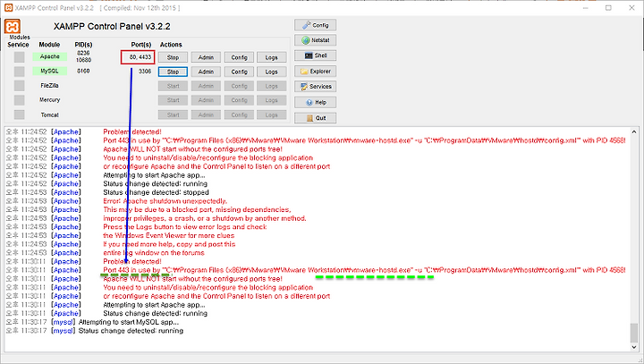
Task: Click 'improper privileges, a crash' log line
Action: click(x=205, y=218)
